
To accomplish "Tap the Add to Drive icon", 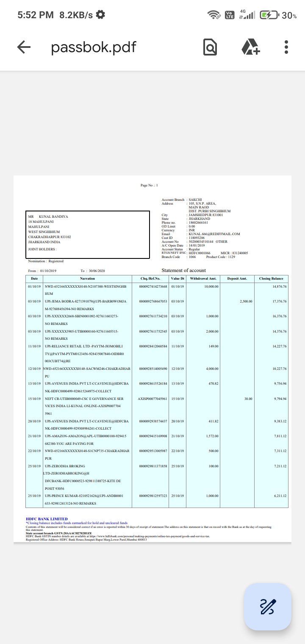I will [251, 47].
